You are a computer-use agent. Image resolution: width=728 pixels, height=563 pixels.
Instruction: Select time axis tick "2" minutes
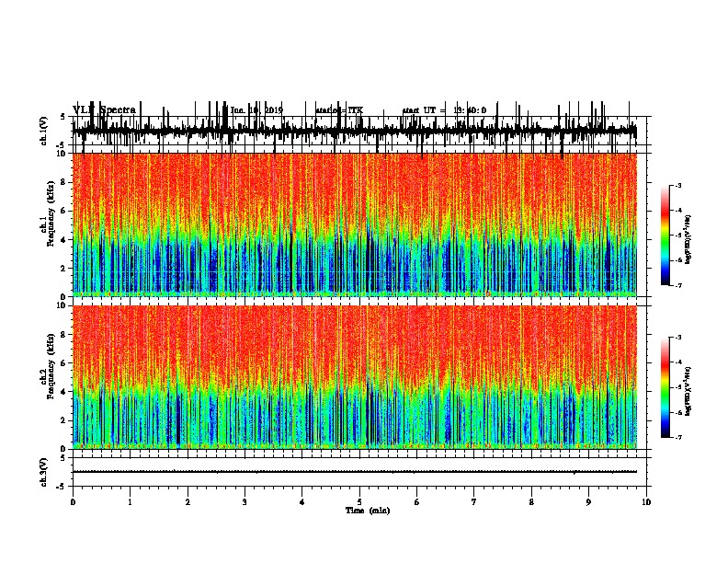click(188, 502)
